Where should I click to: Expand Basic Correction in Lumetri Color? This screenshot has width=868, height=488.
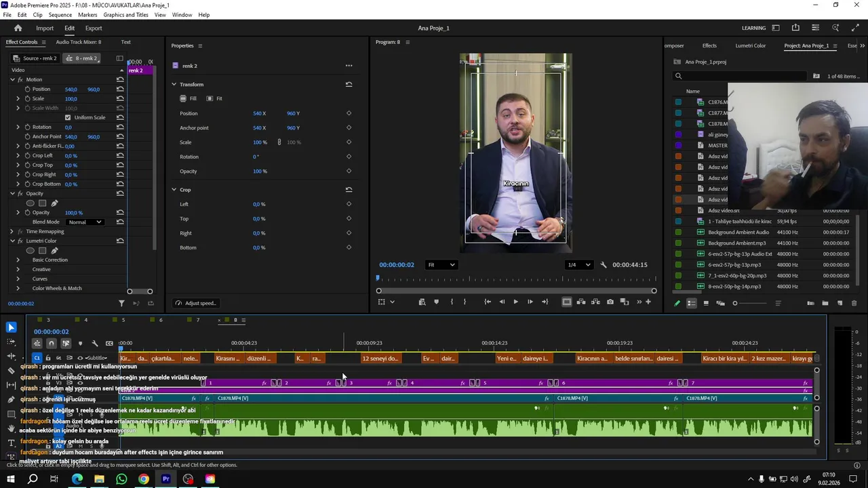(18, 260)
